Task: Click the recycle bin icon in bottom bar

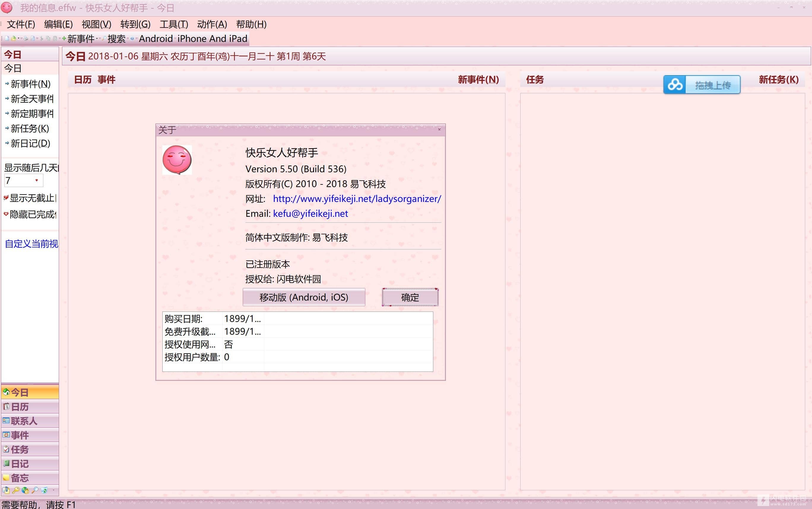Action: [44, 490]
